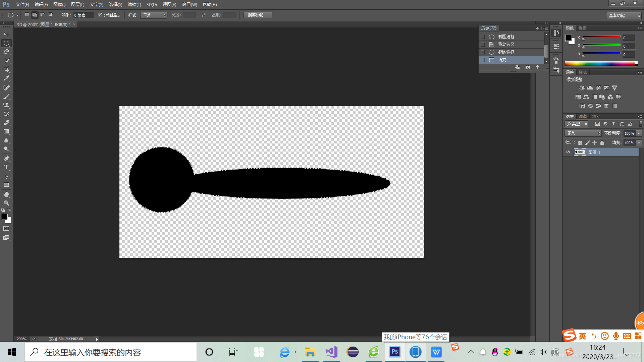The height and width of the screenshot is (362, 644).
Task: Switch to the 通道 channels tab
Action: [x=583, y=116]
